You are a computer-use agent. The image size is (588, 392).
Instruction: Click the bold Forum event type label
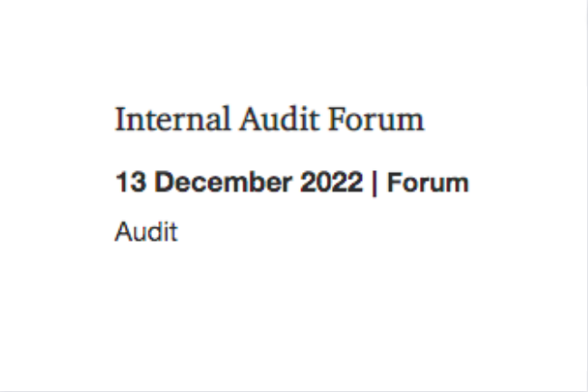point(428,183)
